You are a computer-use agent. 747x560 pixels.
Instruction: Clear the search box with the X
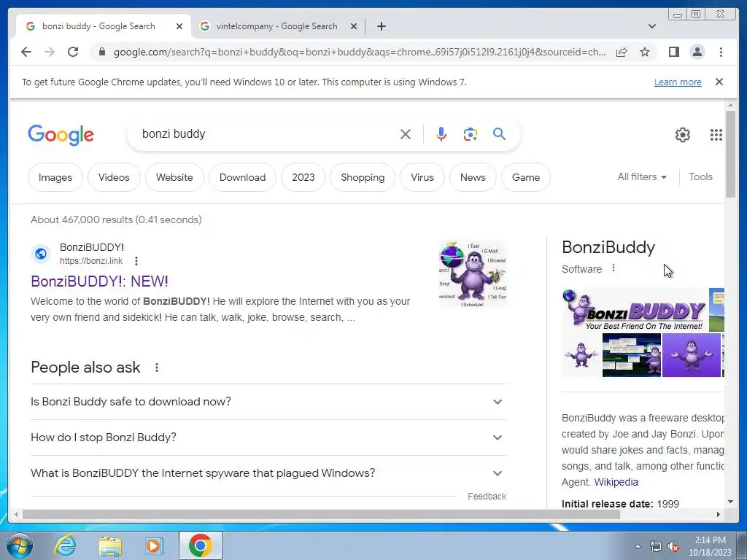tap(406, 134)
